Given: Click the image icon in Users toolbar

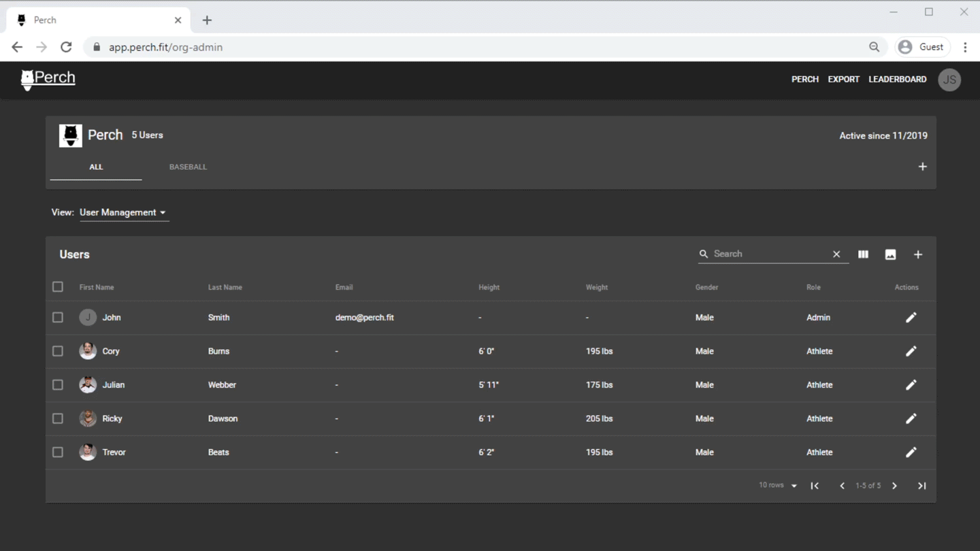Looking at the screenshot, I should pyautogui.click(x=890, y=254).
